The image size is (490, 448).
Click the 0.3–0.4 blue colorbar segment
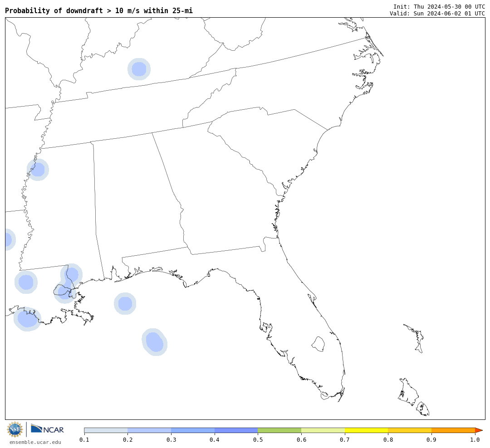click(x=193, y=430)
